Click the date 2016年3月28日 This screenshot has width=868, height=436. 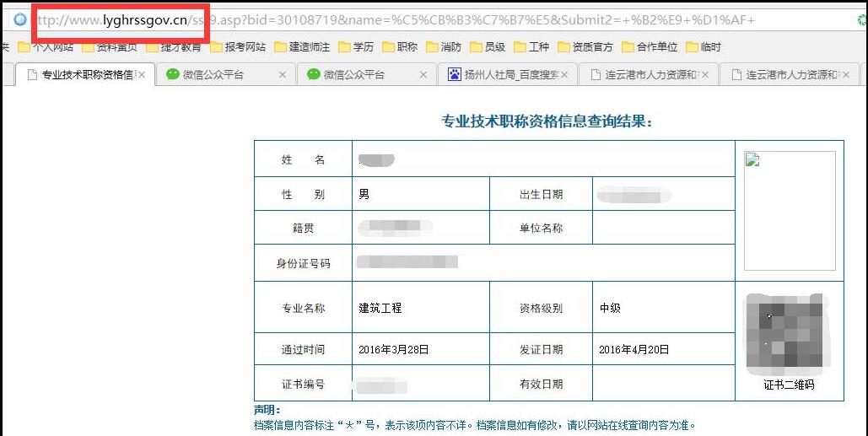click(394, 349)
